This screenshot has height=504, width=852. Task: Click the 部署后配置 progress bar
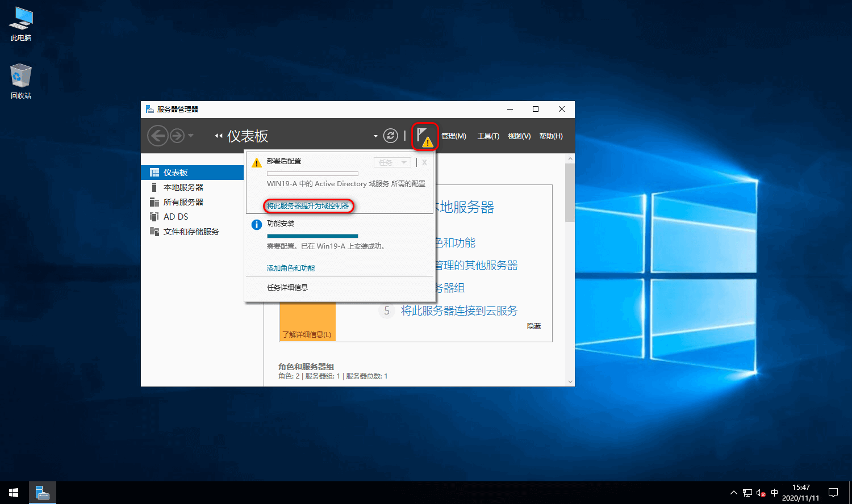click(312, 174)
